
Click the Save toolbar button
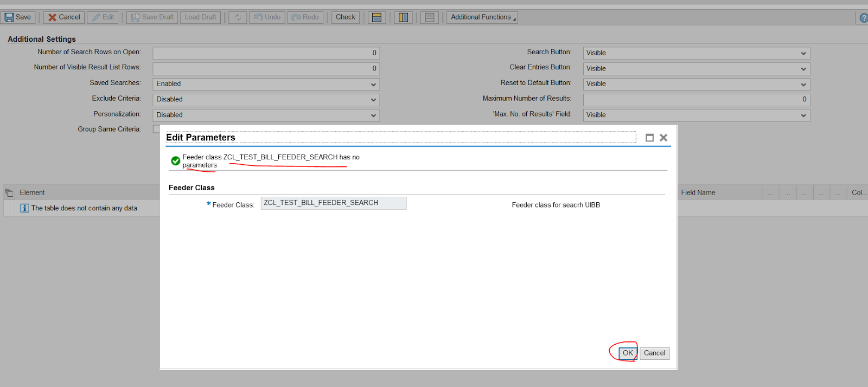pos(18,17)
